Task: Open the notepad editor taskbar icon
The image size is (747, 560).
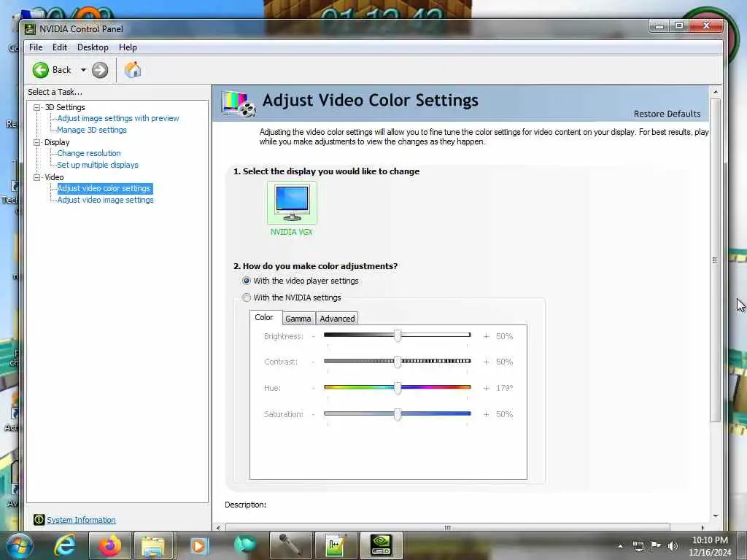Action: 336,545
